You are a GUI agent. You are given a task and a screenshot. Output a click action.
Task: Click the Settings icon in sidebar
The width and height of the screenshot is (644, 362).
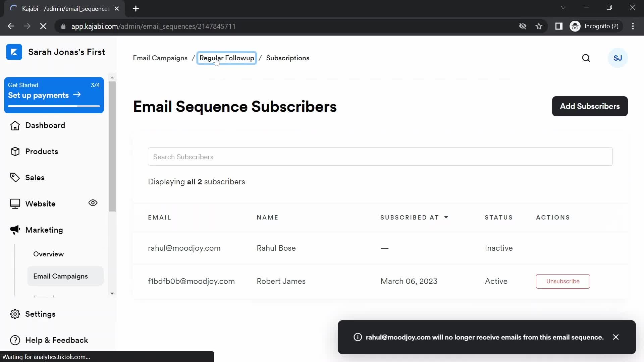click(15, 314)
